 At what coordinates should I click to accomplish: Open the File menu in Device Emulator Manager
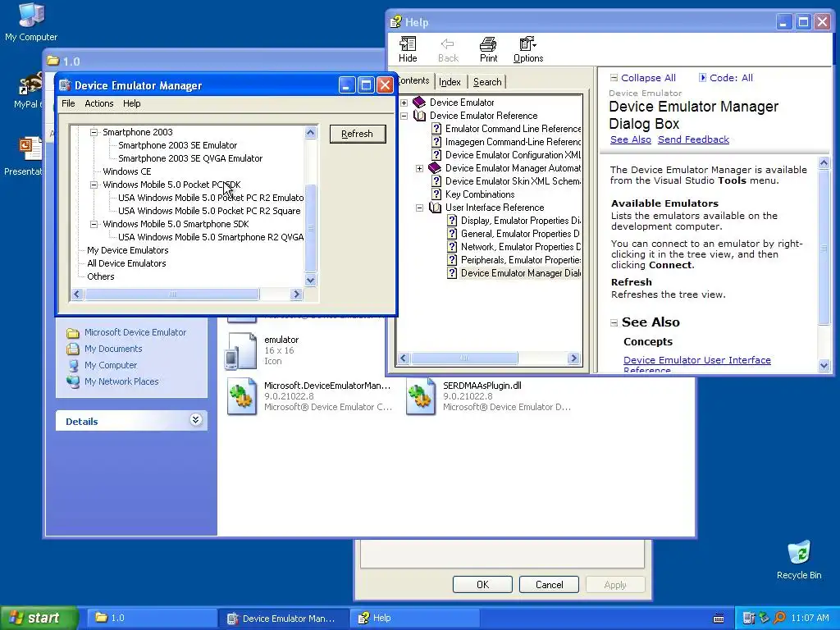pos(68,103)
